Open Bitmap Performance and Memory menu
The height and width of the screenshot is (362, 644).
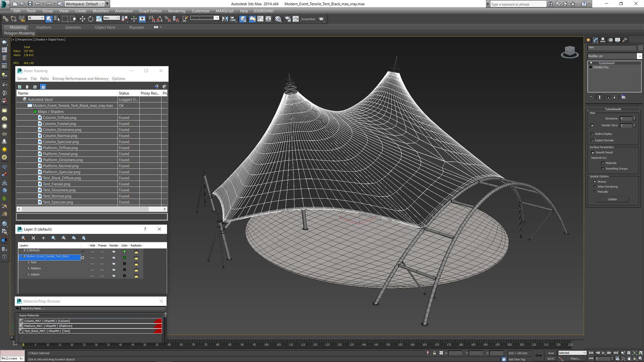80,79
